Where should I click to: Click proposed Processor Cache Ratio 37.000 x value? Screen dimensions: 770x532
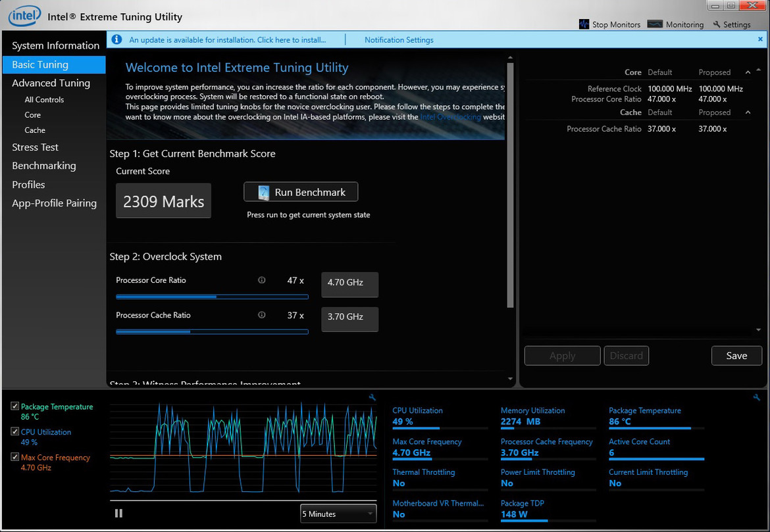[x=713, y=129]
